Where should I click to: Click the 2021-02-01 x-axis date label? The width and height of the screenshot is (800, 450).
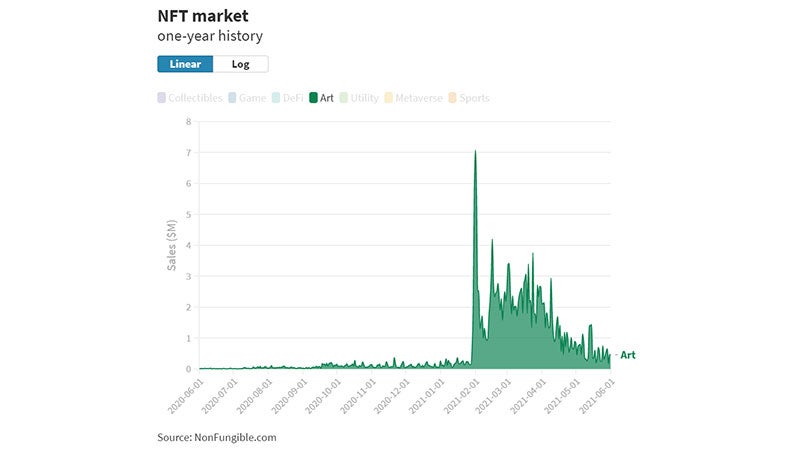click(x=461, y=395)
